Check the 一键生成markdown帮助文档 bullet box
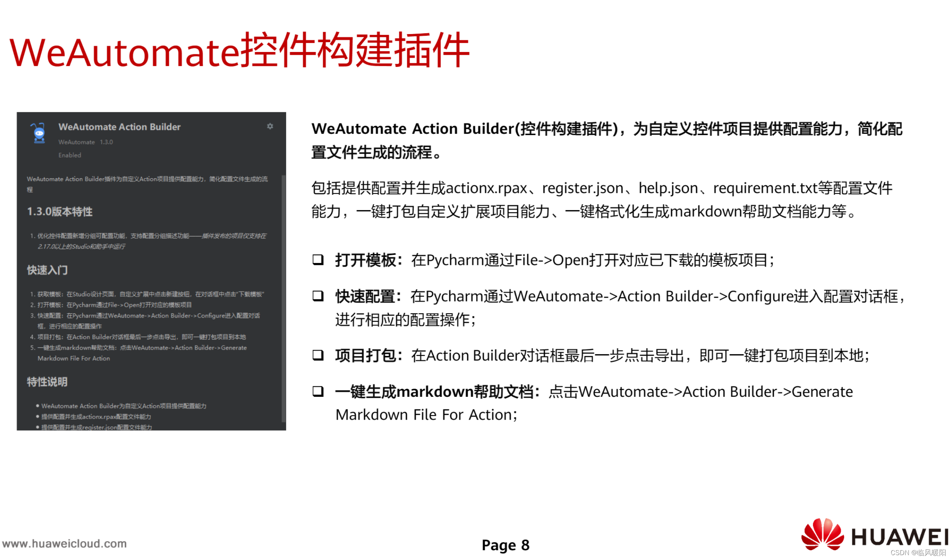This screenshot has width=952, height=560. tap(318, 391)
